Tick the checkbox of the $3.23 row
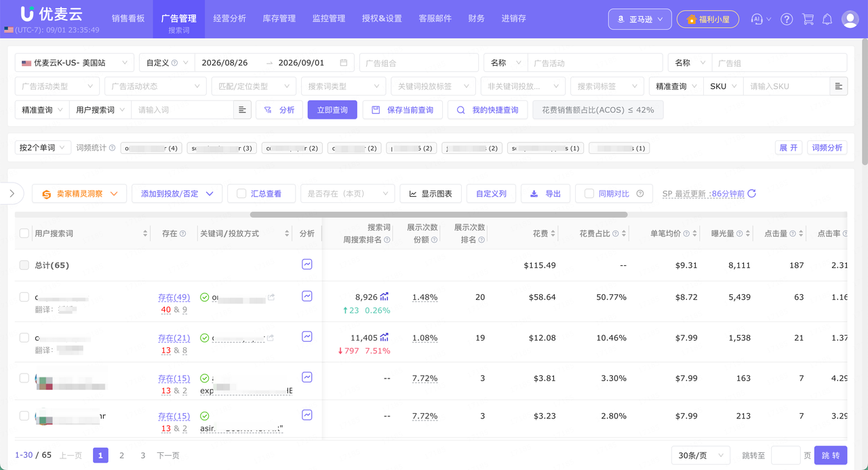The image size is (868, 470). pyautogui.click(x=24, y=416)
